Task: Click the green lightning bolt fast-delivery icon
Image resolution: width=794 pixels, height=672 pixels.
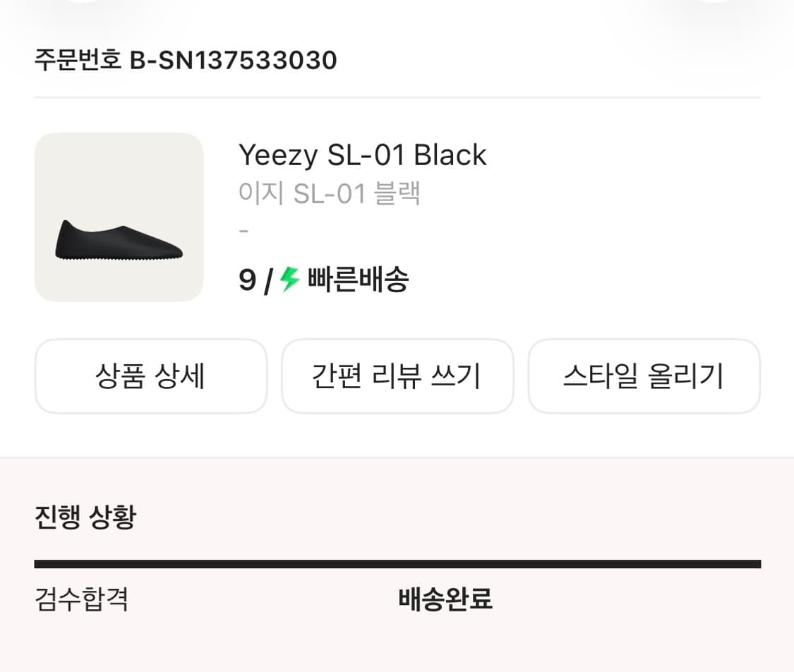Action: [290, 280]
